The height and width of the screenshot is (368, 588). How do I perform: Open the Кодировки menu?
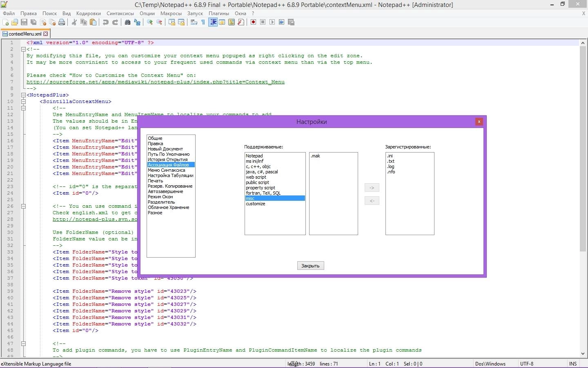pyautogui.click(x=89, y=13)
